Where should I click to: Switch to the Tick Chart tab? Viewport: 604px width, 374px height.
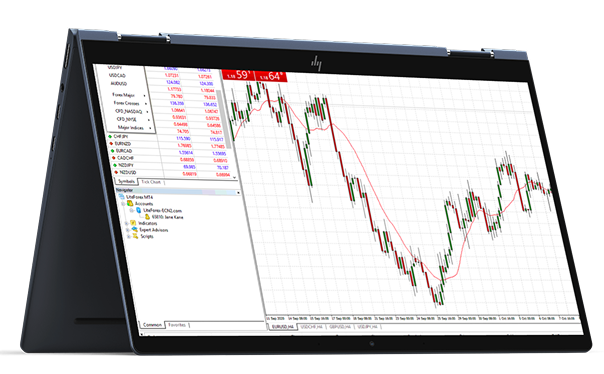click(x=151, y=182)
